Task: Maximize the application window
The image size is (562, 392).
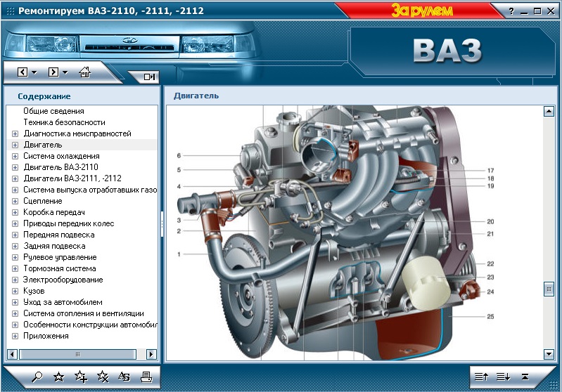Action: 537,11
